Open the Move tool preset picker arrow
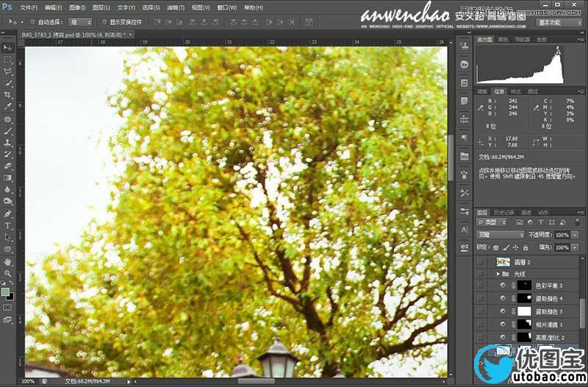The height and width of the screenshot is (387, 588). point(22,22)
